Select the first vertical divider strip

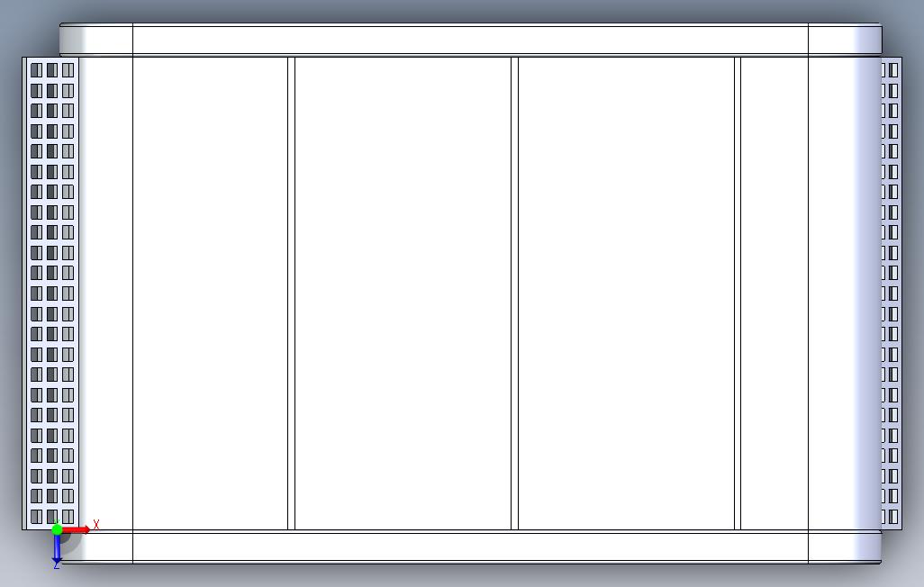click(x=291, y=293)
